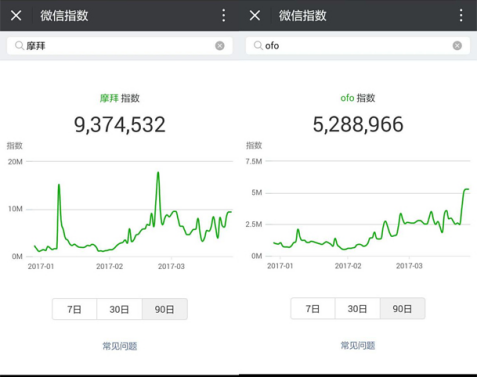Viewport: 477px width, 377px height.
Task: Focus the ofo search input
Action: [358, 46]
